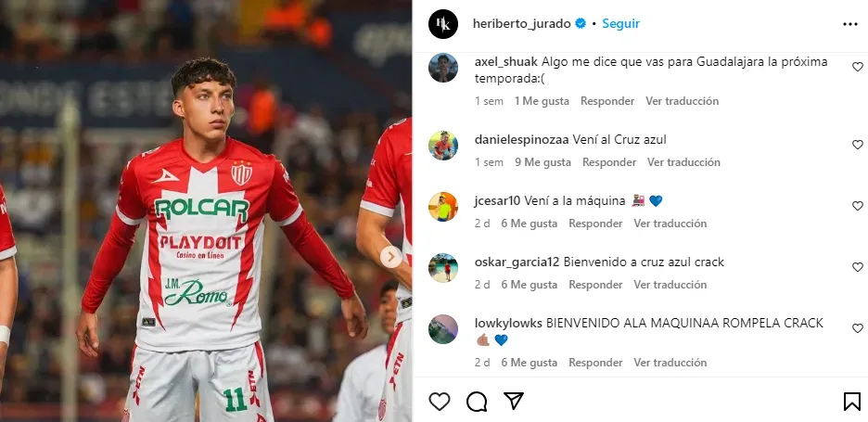The width and height of the screenshot is (868, 422).
Task: Follow heriberto_jurado with Seguir
Action: coord(620,24)
